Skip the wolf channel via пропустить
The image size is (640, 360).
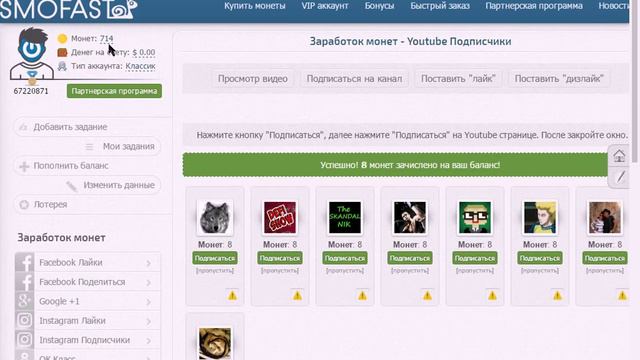click(215, 271)
